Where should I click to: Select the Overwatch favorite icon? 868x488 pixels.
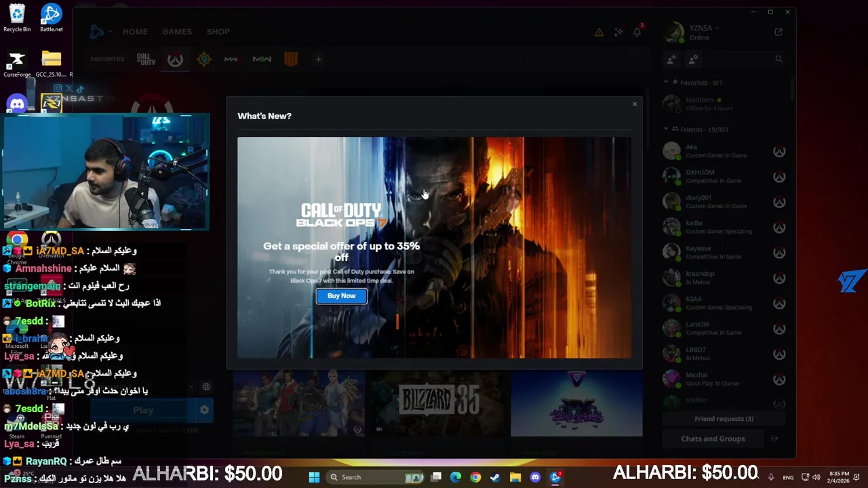tap(175, 59)
